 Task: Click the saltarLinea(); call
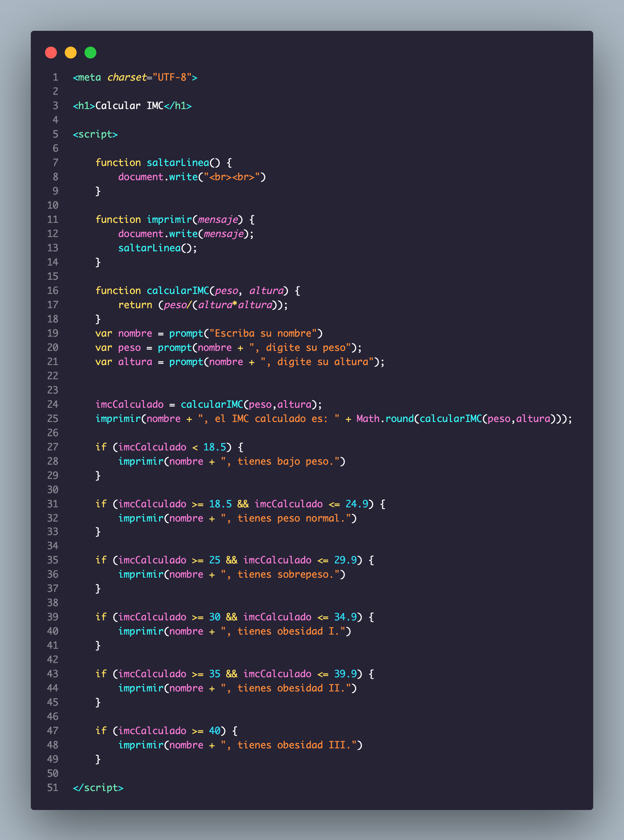[158, 248]
